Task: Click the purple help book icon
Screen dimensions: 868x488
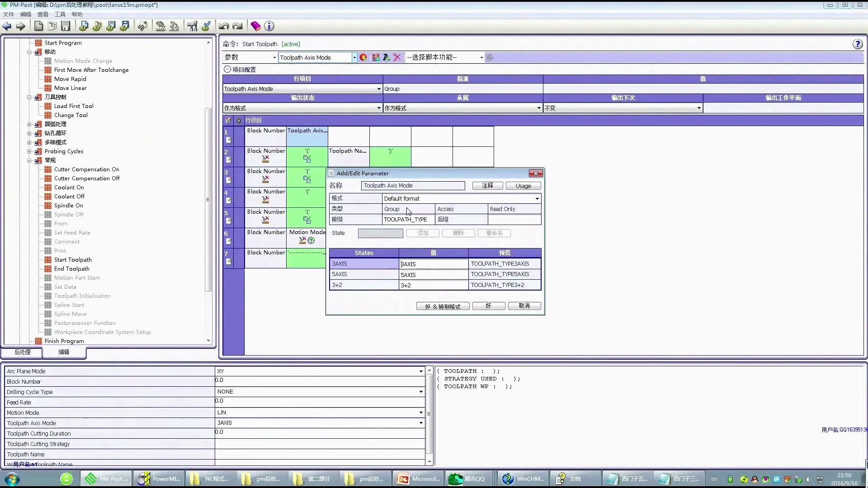Action: [x=255, y=26]
